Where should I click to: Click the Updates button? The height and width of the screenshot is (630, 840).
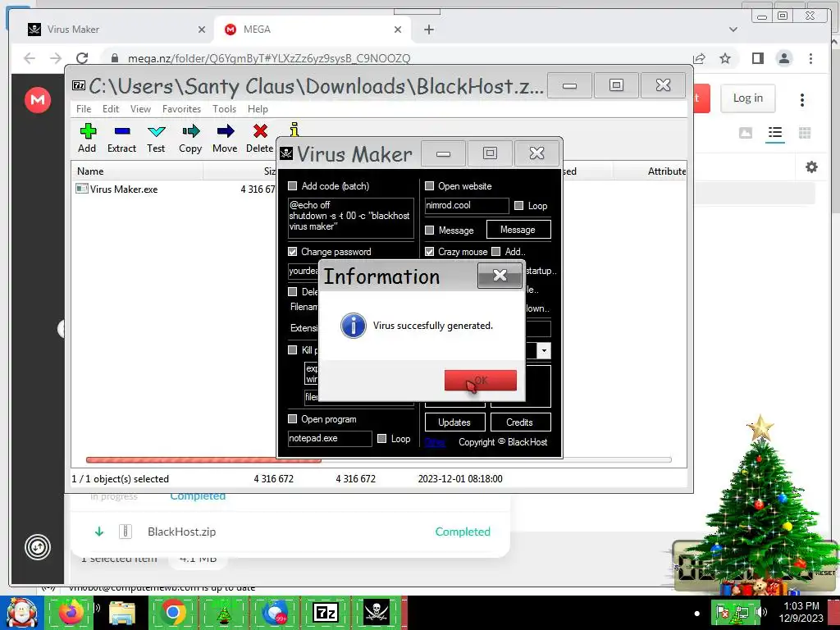pos(454,422)
